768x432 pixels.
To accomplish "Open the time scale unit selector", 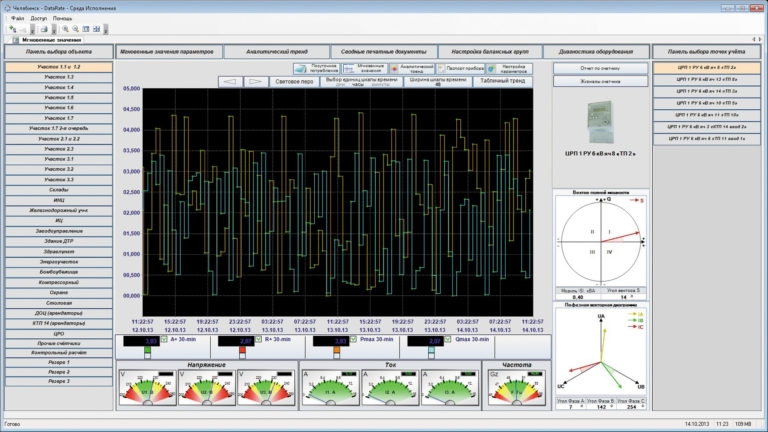I will click(x=361, y=81).
